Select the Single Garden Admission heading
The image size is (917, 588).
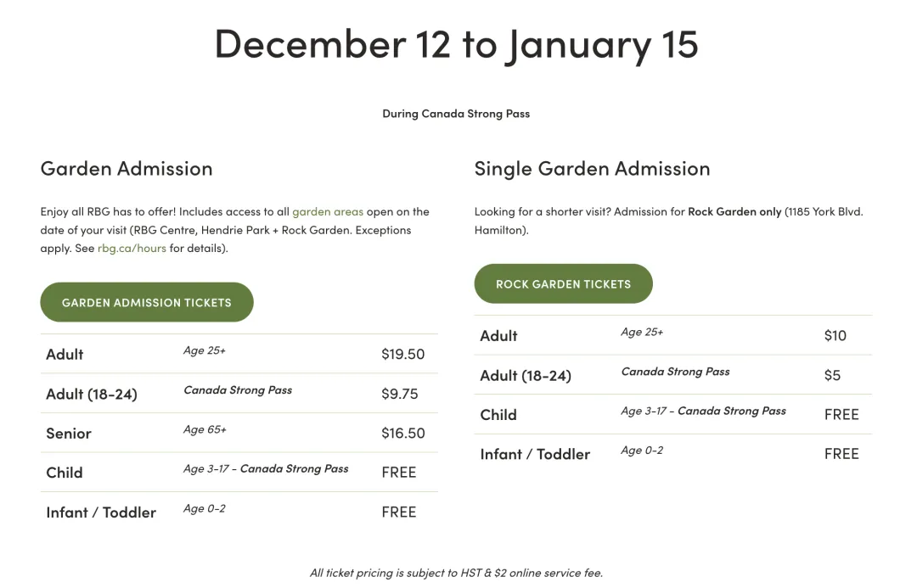[592, 168]
